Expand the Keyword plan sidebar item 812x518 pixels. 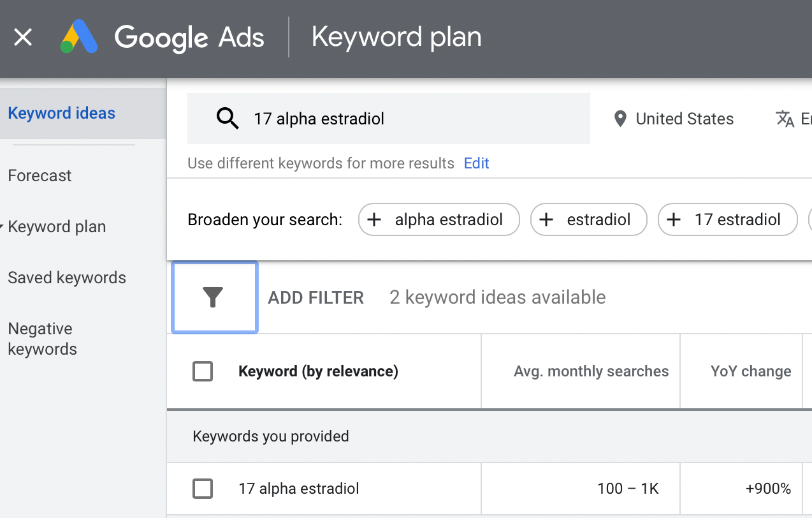tap(57, 226)
